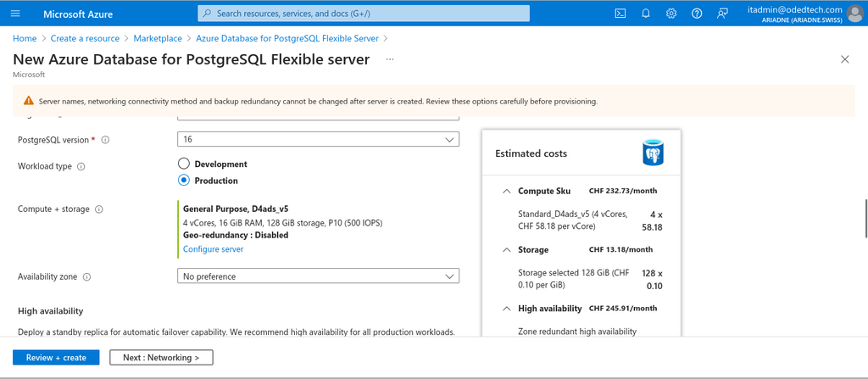
Task: Go to Home breadcrumb
Action: click(x=25, y=38)
